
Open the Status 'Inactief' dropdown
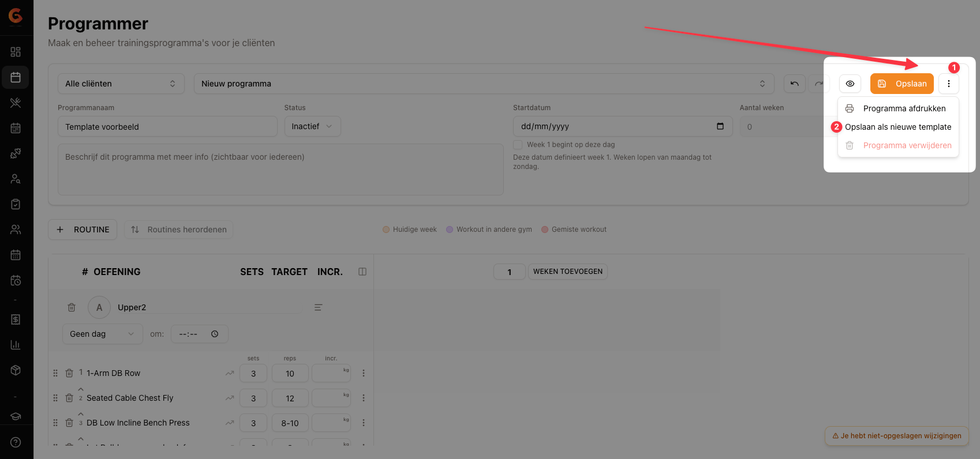[x=312, y=126]
